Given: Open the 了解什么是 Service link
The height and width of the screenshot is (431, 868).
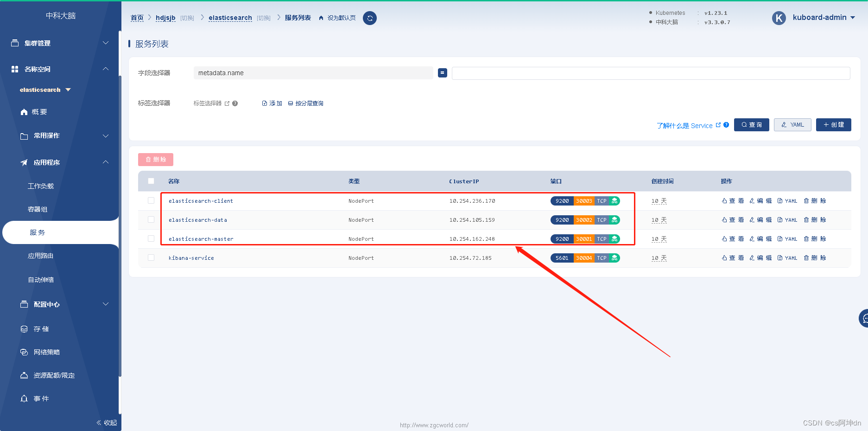Looking at the screenshot, I should pyautogui.click(x=684, y=126).
